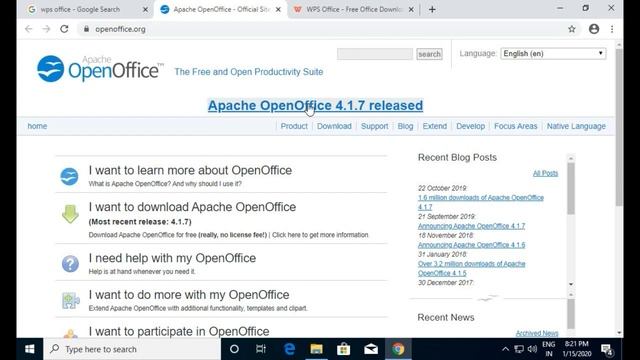Open Announcing Apache OpenOffice 4.1.7 post
Viewport: 640px width, 360px height.
pos(471,226)
